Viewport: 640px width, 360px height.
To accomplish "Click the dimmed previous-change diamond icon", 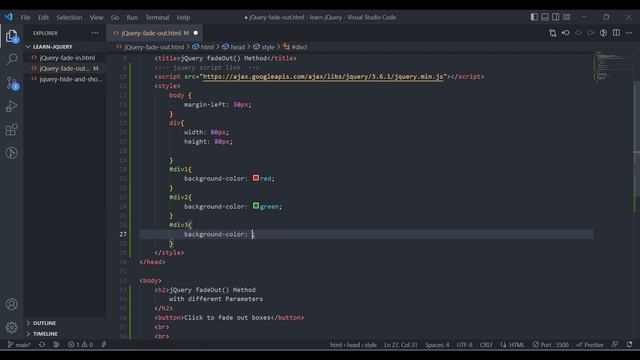I will click(578, 33).
